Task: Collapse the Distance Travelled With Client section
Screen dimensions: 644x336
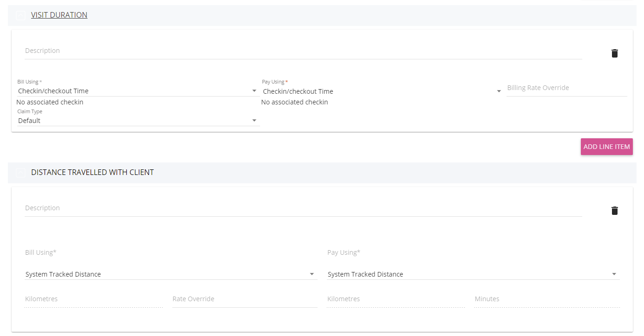Action: (20, 173)
